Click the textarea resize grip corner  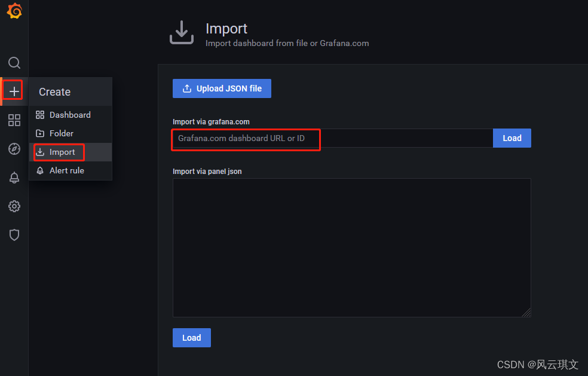pyautogui.click(x=528, y=313)
